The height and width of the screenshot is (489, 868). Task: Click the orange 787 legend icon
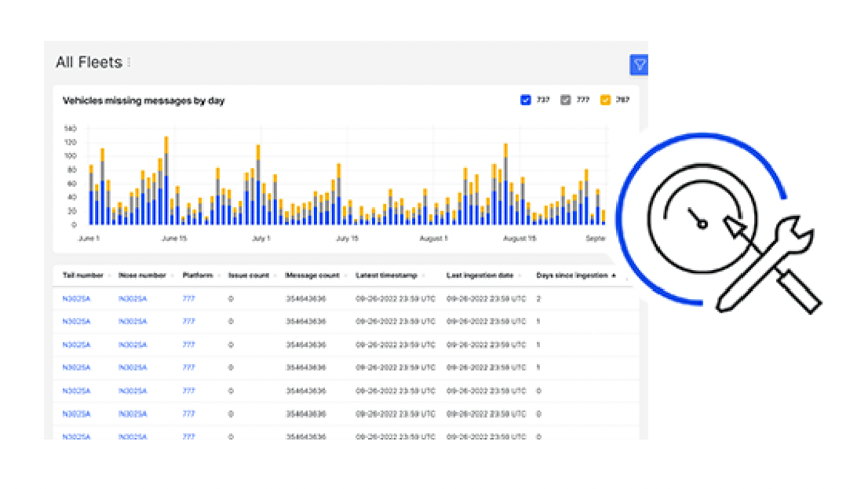(606, 100)
